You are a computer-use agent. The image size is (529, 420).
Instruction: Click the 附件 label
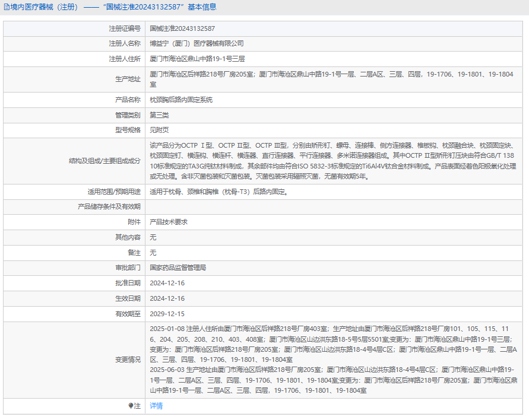click(x=134, y=222)
